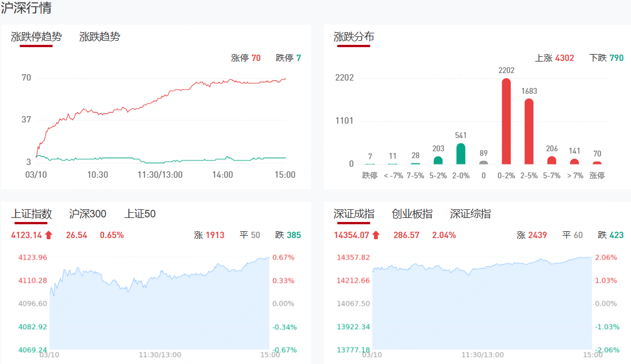Switch to the 创业板指 tab

tap(412, 214)
